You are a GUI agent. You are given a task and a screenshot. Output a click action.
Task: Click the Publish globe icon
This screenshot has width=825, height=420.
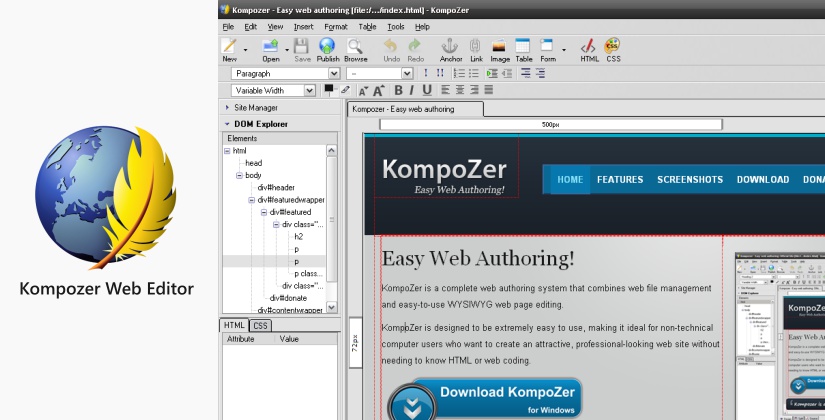click(x=328, y=49)
